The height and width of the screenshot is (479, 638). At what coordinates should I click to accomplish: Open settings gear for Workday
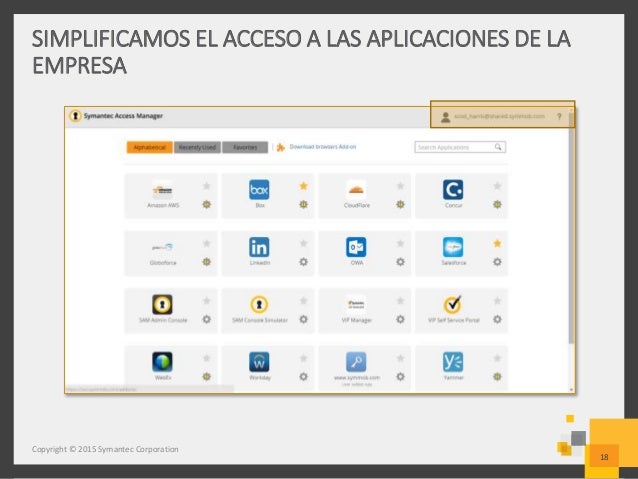tap(304, 376)
